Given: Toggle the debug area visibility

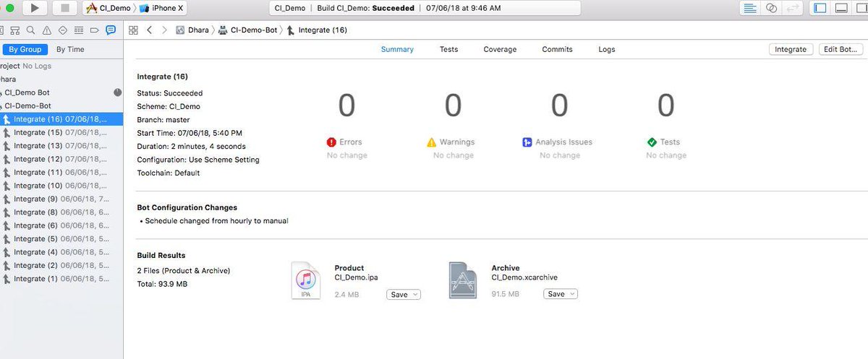Looking at the screenshot, I should pos(841,8).
